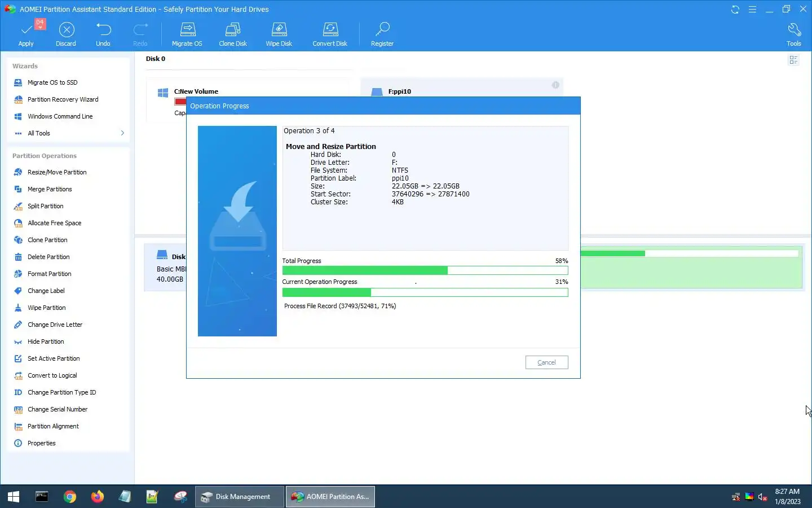Click the Discard toolbar icon
The image size is (812, 508).
[x=66, y=34]
